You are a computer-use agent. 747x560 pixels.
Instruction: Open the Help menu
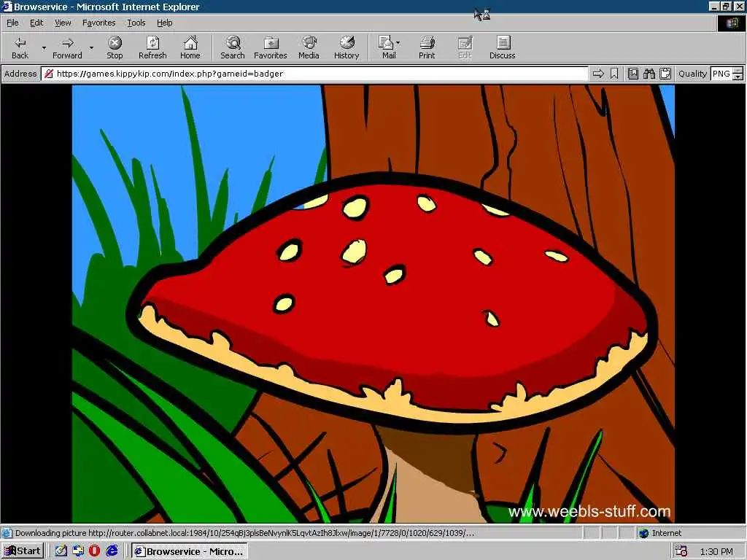coord(164,23)
